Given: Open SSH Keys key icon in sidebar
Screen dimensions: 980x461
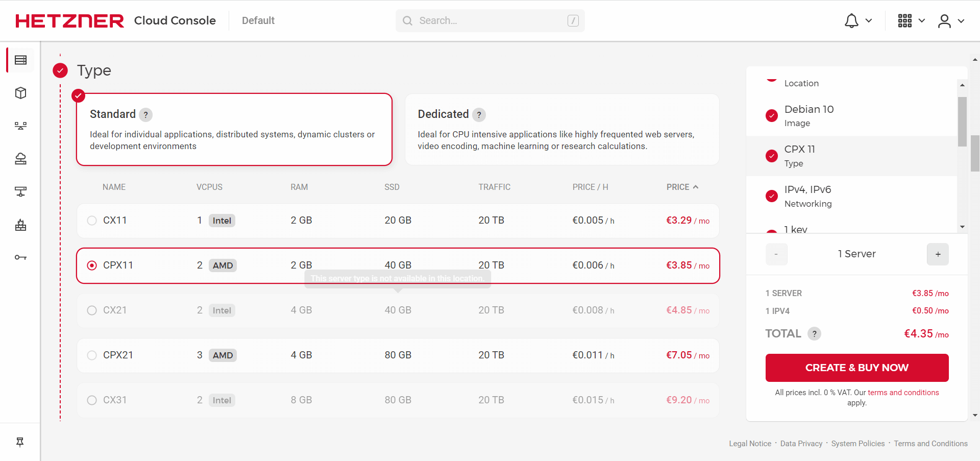Looking at the screenshot, I should [20, 257].
